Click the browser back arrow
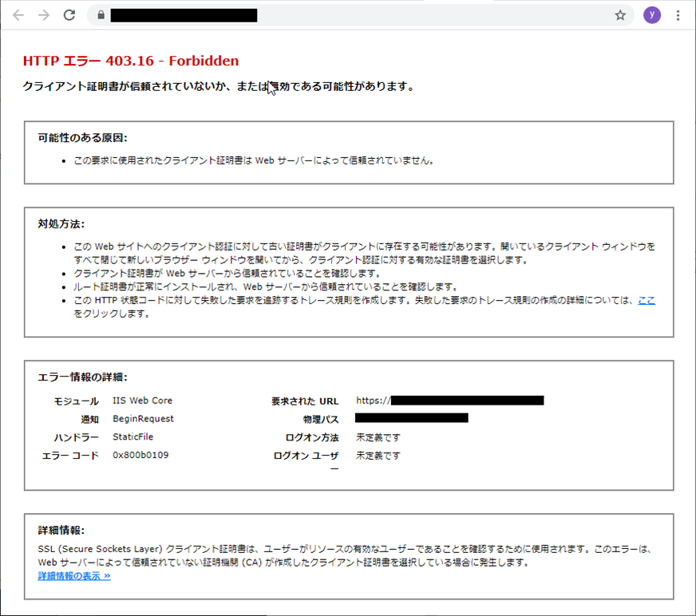This screenshot has height=616, width=696. coord(18,14)
